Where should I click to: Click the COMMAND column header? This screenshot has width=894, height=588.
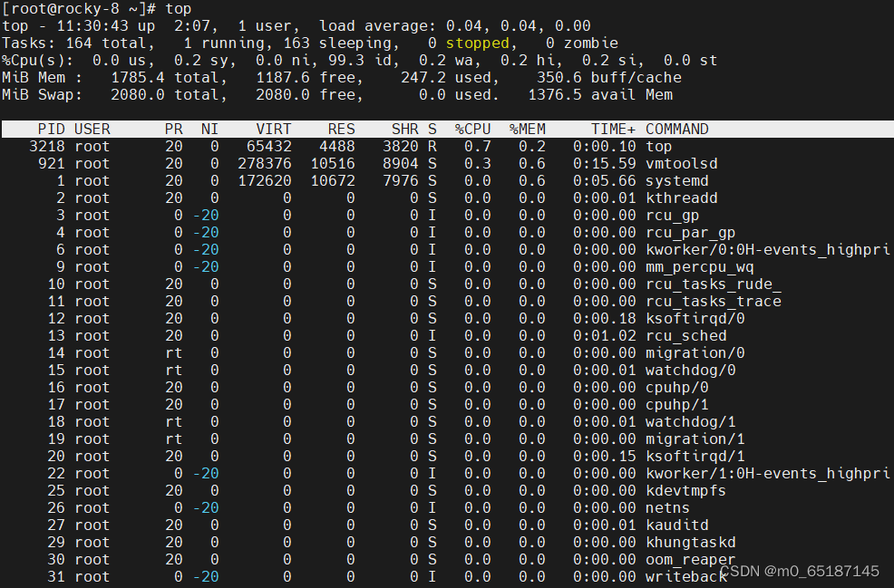tap(676, 129)
